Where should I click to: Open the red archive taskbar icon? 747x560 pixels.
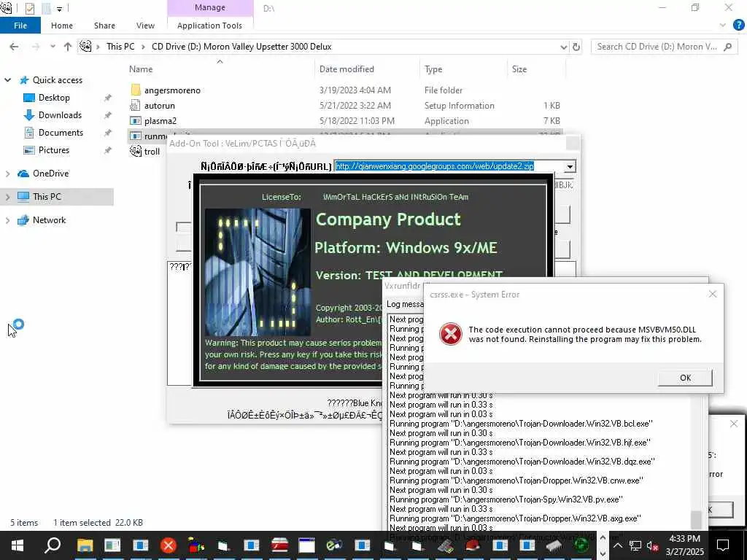[279, 545]
